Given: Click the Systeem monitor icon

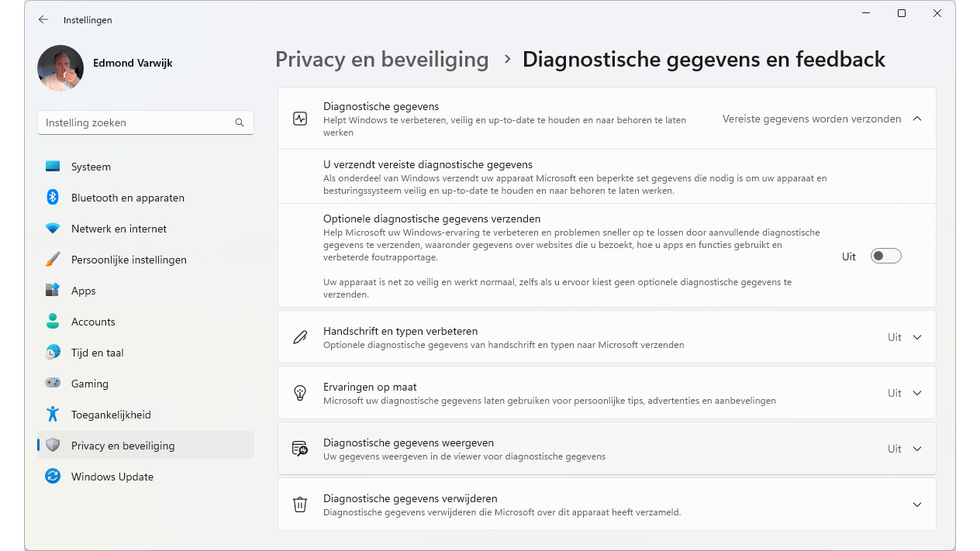Looking at the screenshot, I should coord(53,167).
